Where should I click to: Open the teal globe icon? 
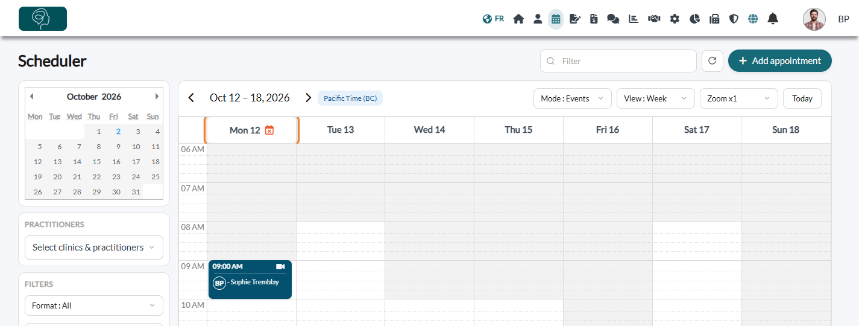click(753, 19)
